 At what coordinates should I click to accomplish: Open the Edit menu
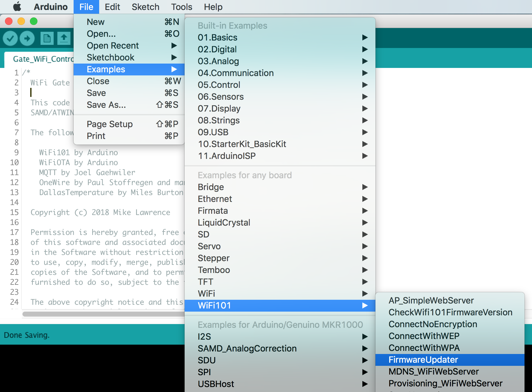[112, 7]
